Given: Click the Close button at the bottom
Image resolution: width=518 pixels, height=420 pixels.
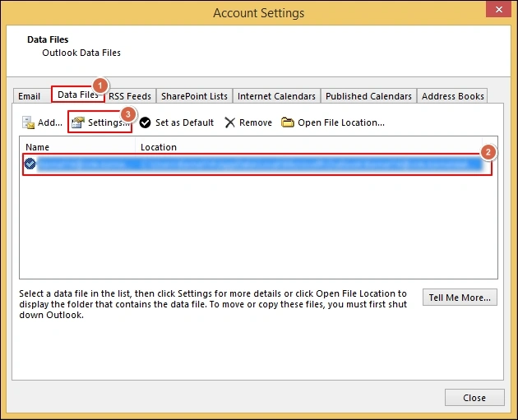Looking at the screenshot, I should [x=474, y=398].
